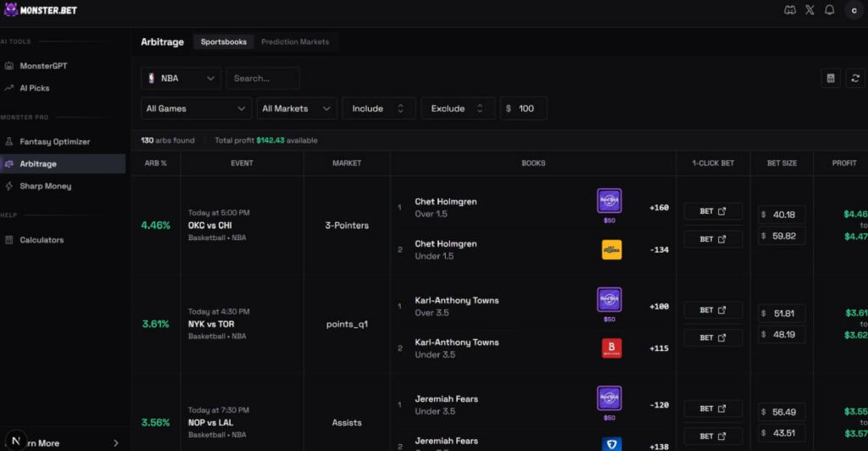Open the X social icon
Viewport: 868px width, 451px height.
click(x=810, y=10)
